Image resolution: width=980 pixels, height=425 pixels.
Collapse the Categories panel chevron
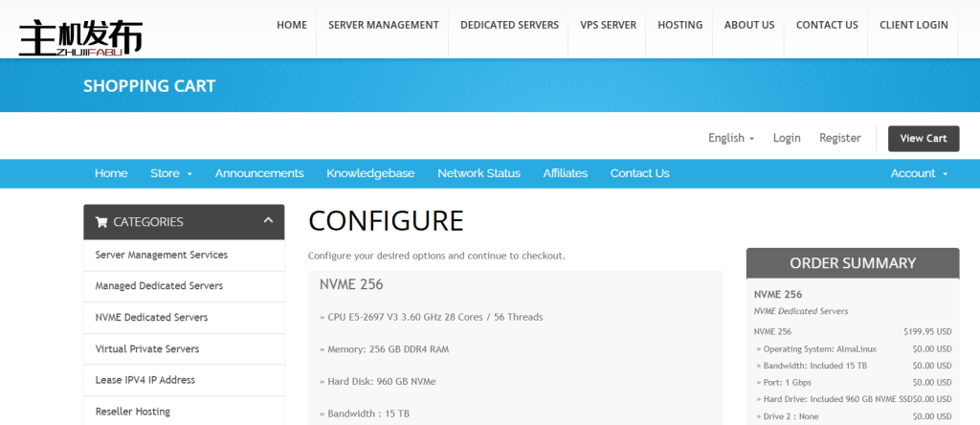click(268, 221)
